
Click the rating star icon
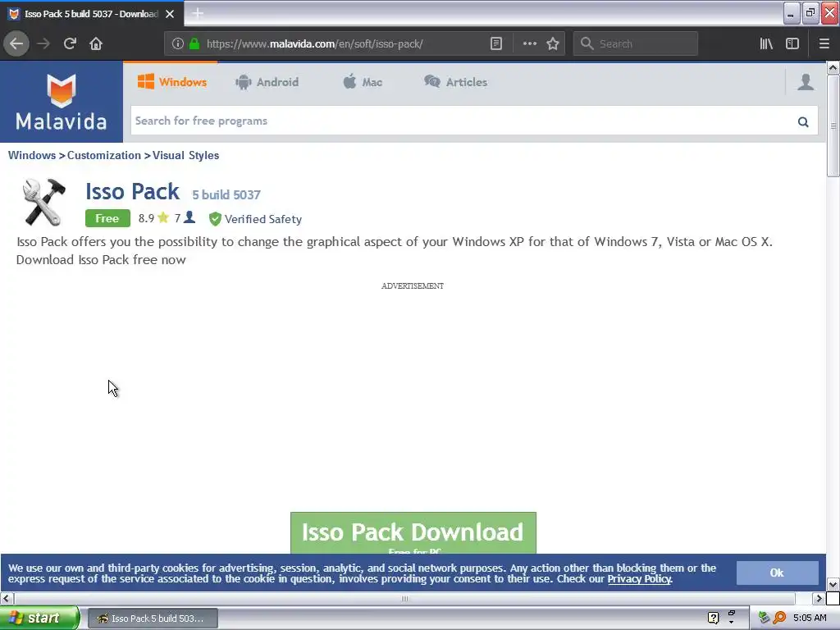(163, 217)
